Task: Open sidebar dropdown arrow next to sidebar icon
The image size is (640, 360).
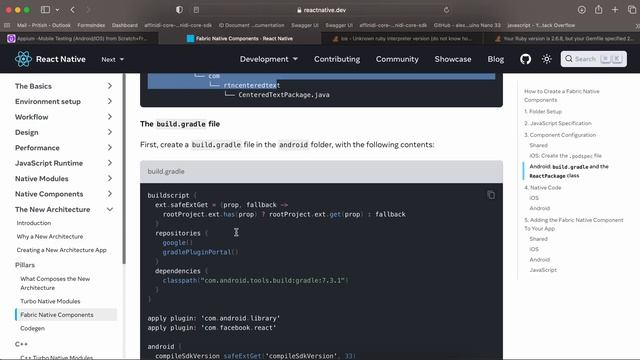Action: [x=57, y=10]
